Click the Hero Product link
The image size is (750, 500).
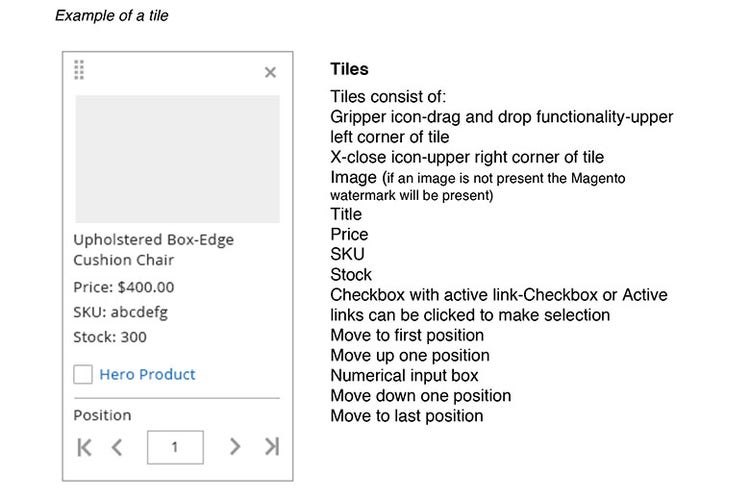click(x=147, y=375)
